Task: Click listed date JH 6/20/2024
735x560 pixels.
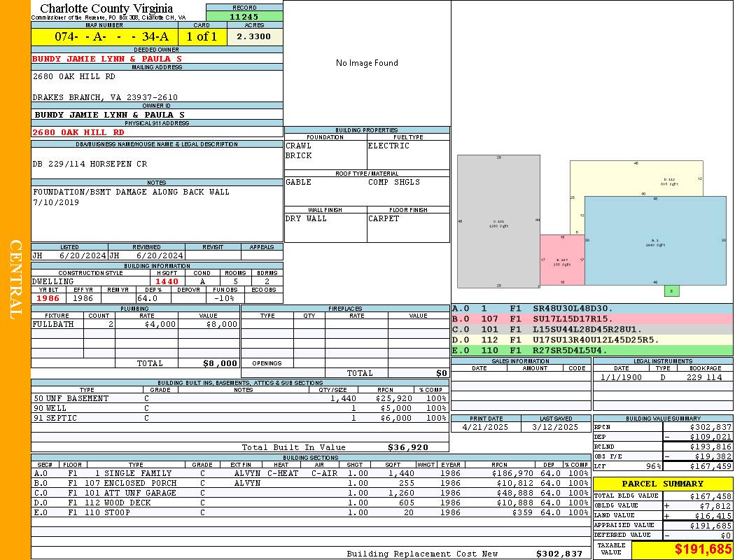Action: (x=69, y=256)
